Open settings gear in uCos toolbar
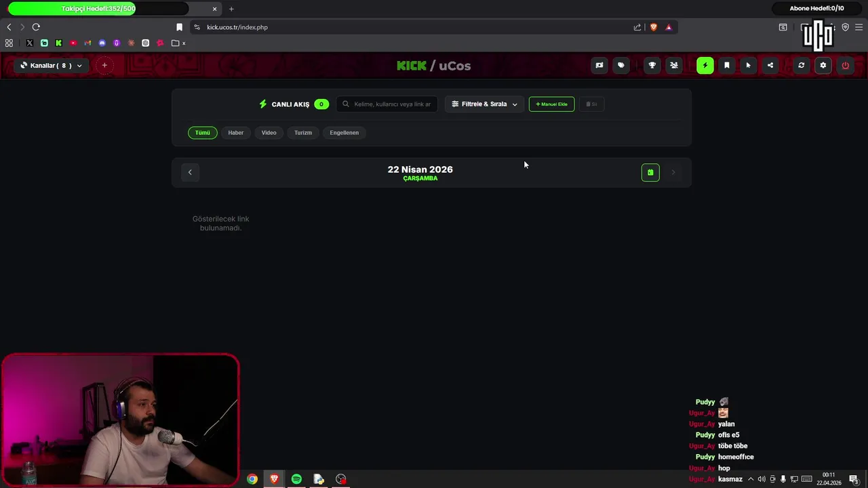Viewport: 868px width, 488px height. pos(823,66)
